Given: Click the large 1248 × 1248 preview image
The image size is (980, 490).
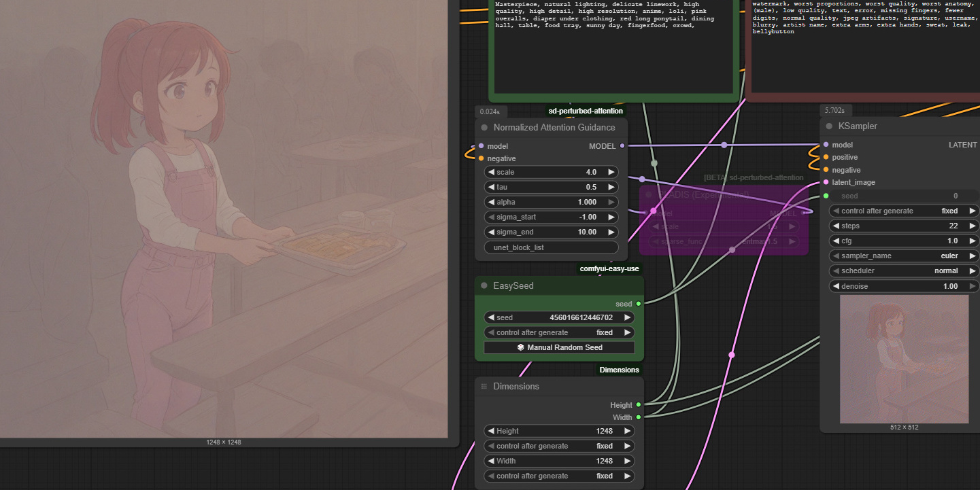Looking at the screenshot, I should [x=224, y=219].
